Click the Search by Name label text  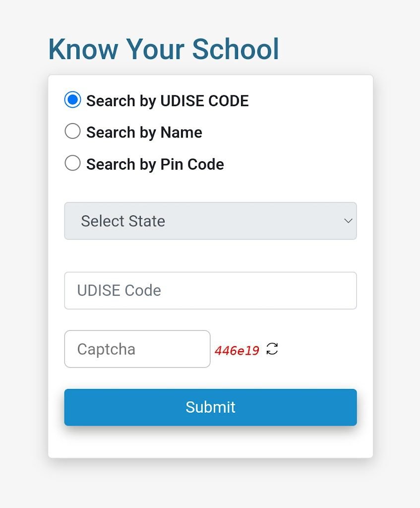[x=144, y=132]
